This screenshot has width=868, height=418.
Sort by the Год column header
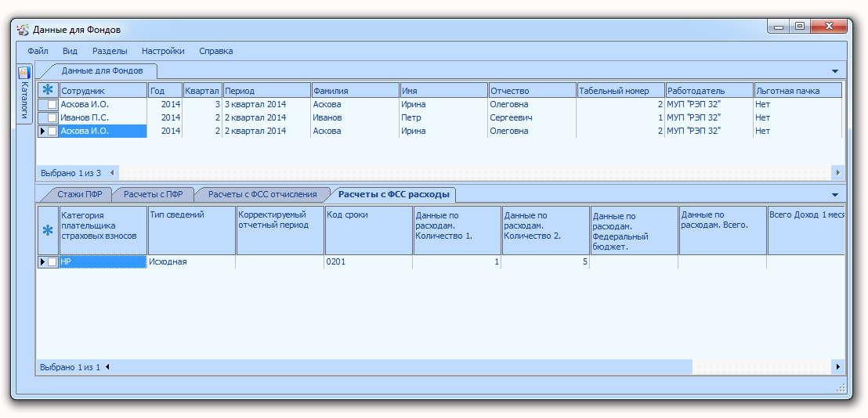(x=165, y=91)
